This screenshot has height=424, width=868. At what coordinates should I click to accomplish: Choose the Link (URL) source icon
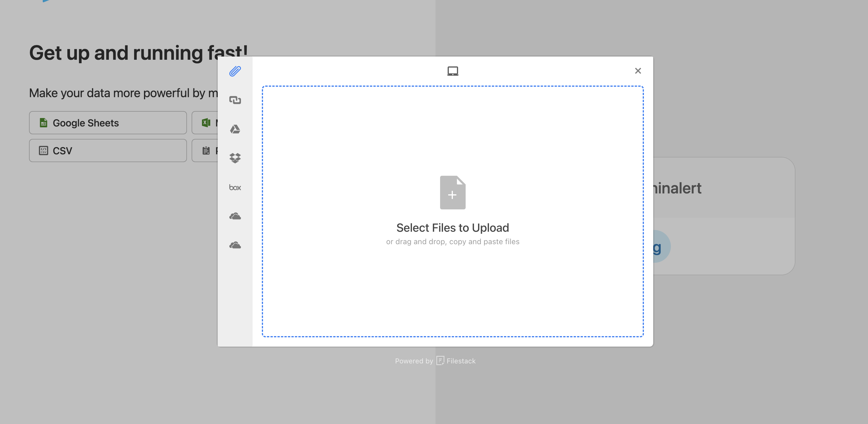[x=235, y=100]
